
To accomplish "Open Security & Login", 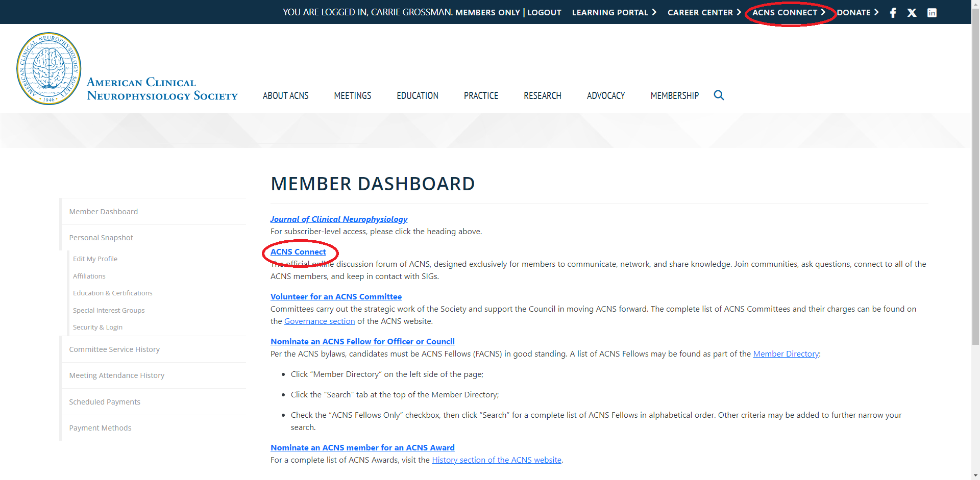I will tap(97, 327).
